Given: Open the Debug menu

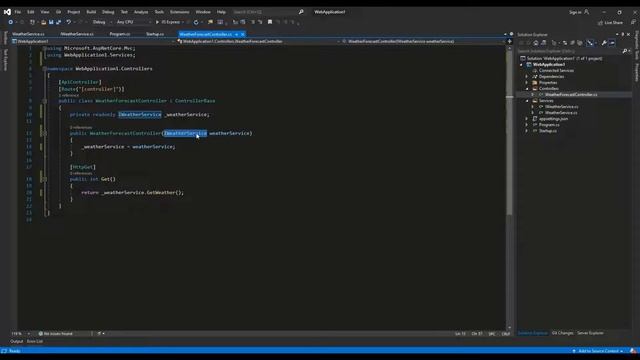Looking at the screenshot, I should [108, 12].
